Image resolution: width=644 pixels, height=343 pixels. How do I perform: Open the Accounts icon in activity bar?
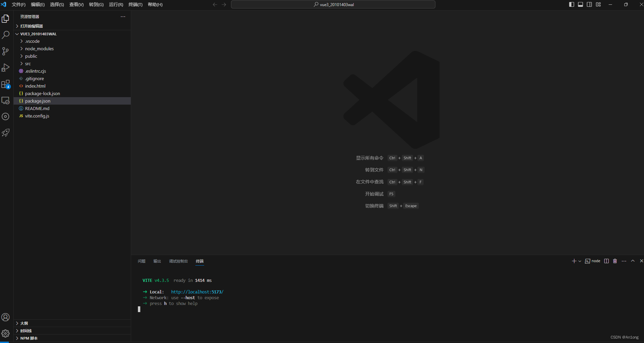point(5,317)
